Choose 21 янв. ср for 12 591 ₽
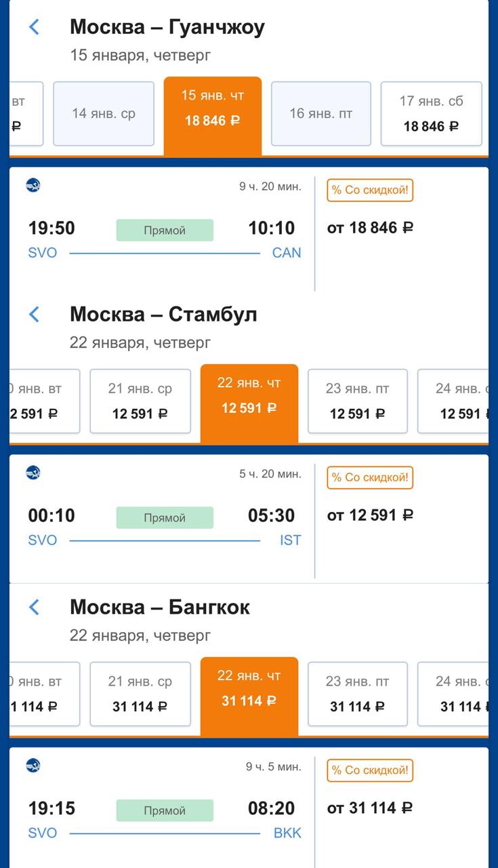The width and height of the screenshot is (498, 868). [x=140, y=401]
